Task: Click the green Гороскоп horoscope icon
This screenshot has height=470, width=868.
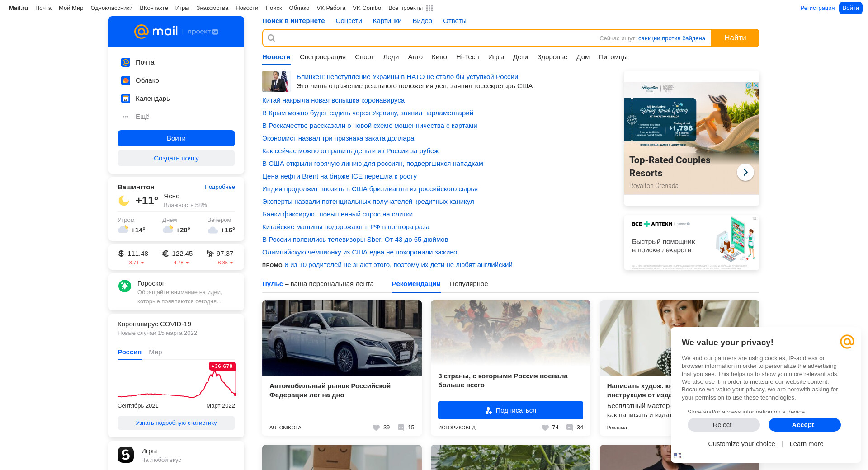Action: tap(125, 286)
